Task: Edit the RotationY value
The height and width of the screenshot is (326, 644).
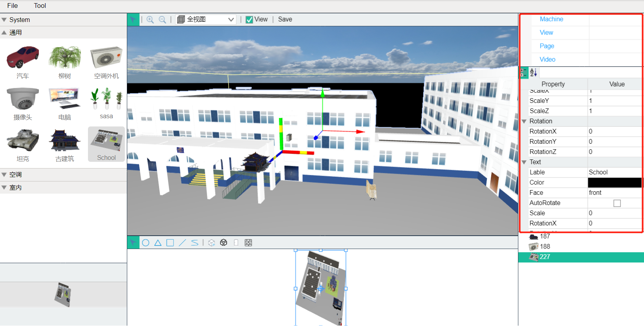Action: point(615,142)
